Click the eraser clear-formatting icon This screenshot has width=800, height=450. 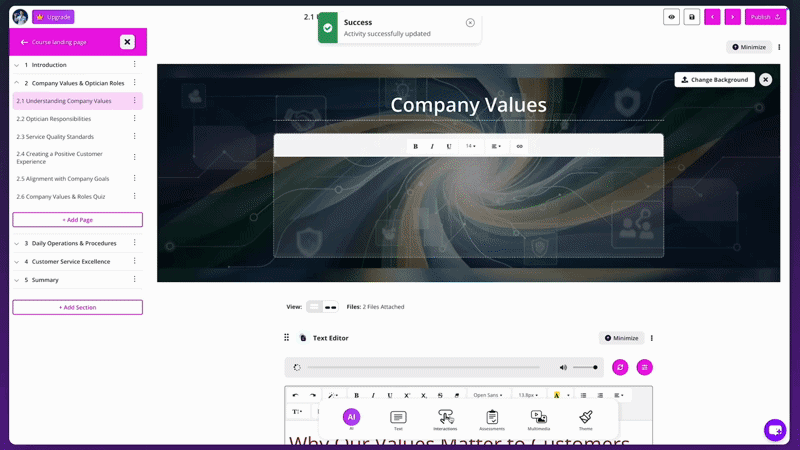click(457, 395)
